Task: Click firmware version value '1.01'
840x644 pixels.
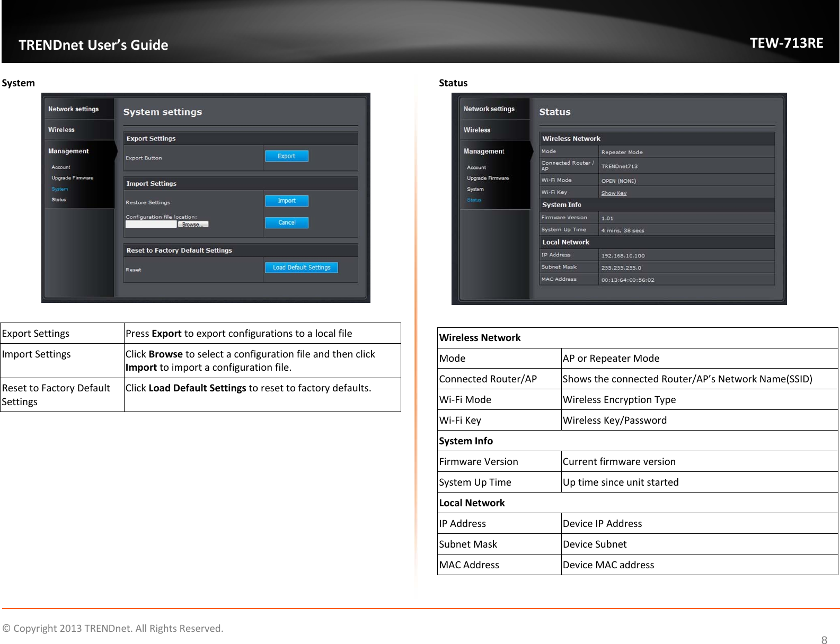Action: click(607, 218)
